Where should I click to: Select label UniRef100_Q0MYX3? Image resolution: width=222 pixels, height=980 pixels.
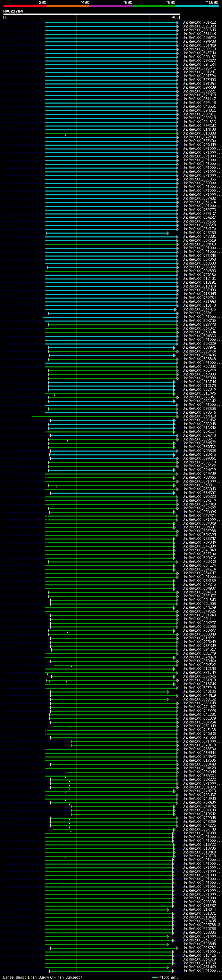(199, 244)
